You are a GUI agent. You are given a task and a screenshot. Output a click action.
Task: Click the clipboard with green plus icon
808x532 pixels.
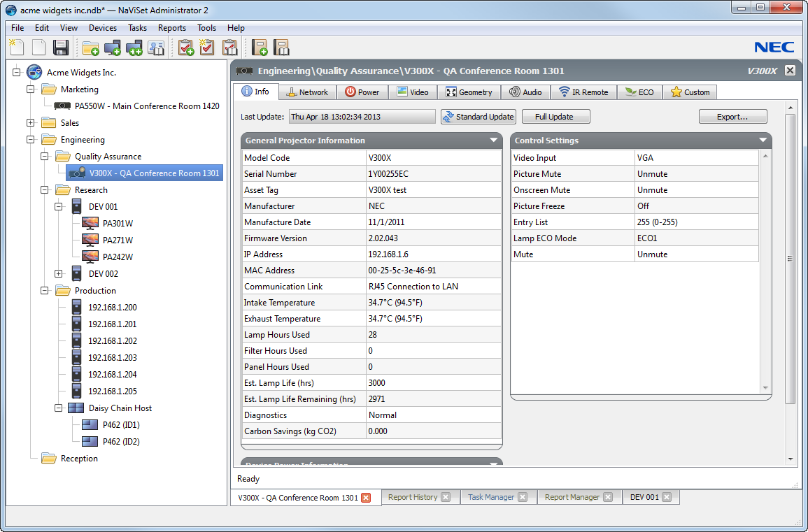185,48
